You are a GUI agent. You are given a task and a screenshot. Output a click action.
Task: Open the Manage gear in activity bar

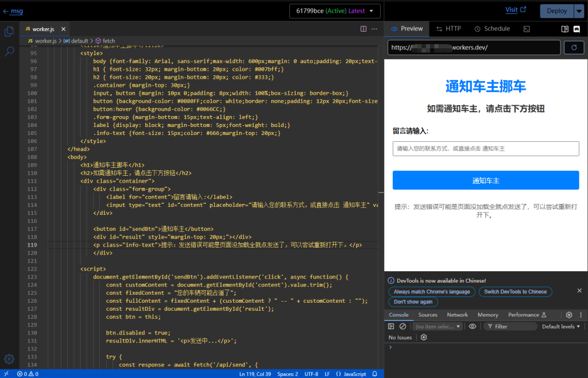9,359
